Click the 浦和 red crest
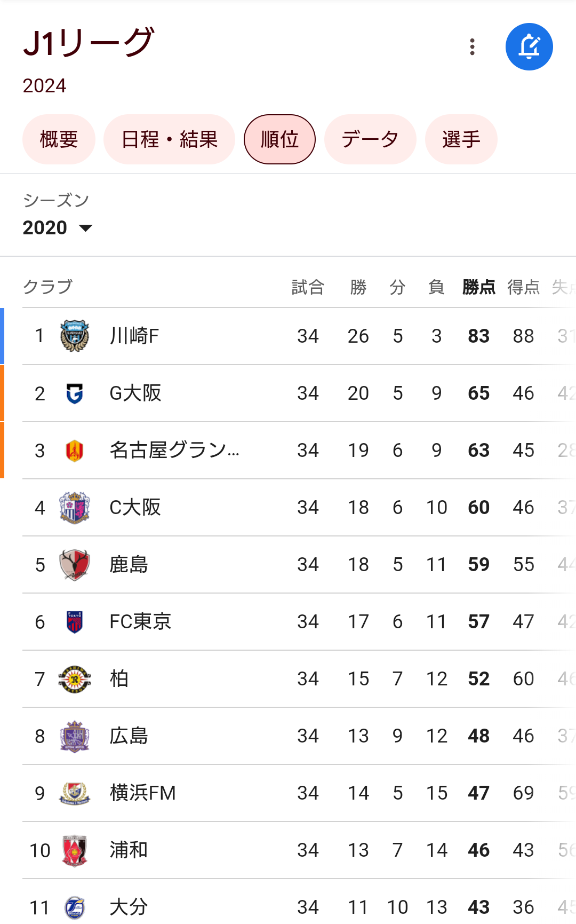Screen dimensions: 576x924 pos(75,850)
